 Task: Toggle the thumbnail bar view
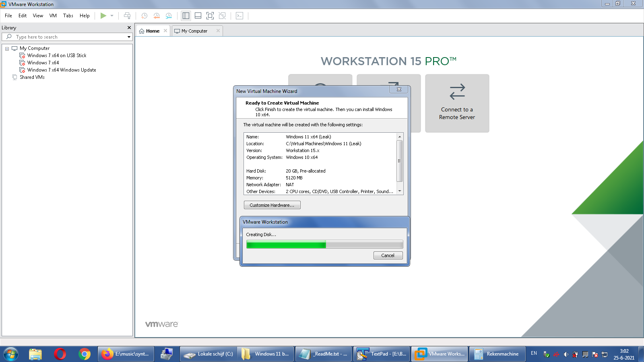point(198,16)
